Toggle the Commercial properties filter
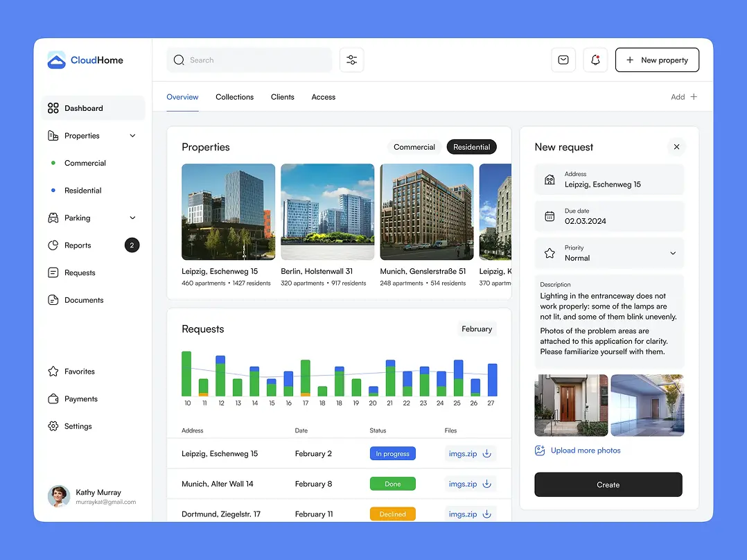747x560 pixels. [x=414, y=147]
